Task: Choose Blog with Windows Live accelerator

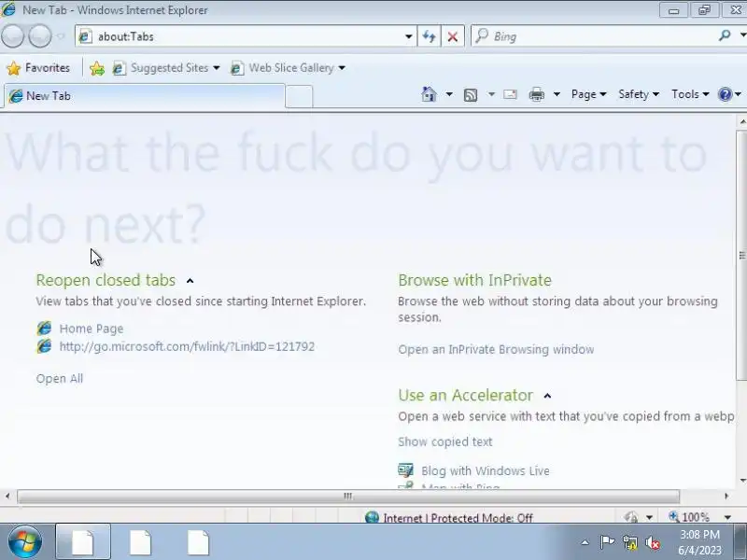Action: pos(485,471)
